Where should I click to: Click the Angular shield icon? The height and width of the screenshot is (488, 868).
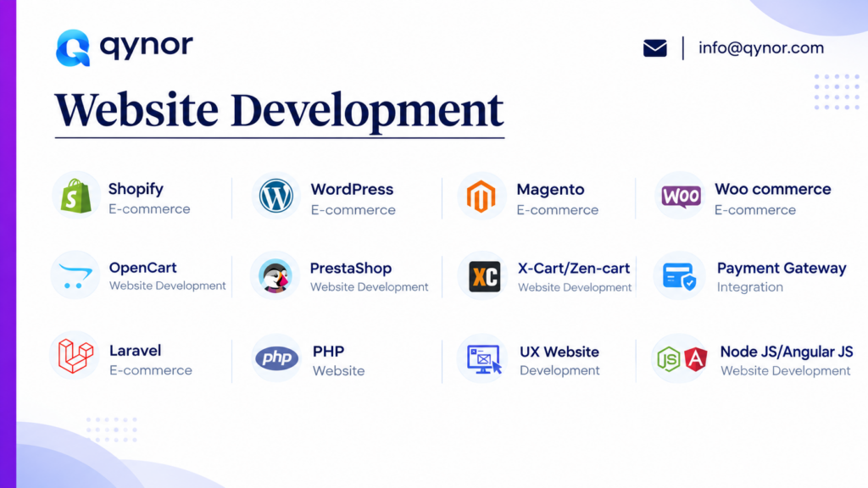(696, 359)
